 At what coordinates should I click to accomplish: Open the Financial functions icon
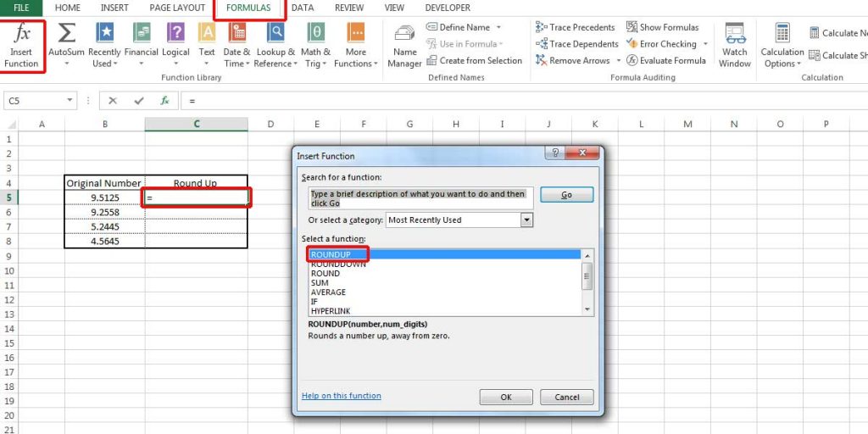[x=142, y=33]
